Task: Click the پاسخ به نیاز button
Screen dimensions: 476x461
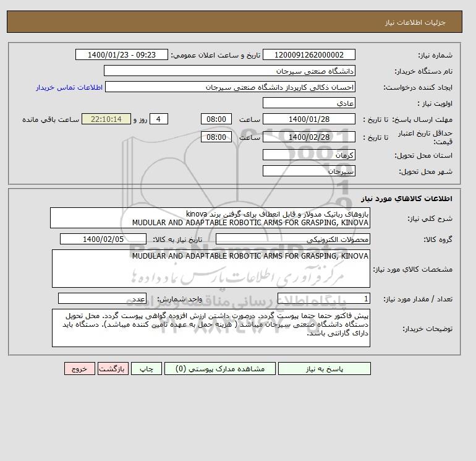Action: pos(324,368)
